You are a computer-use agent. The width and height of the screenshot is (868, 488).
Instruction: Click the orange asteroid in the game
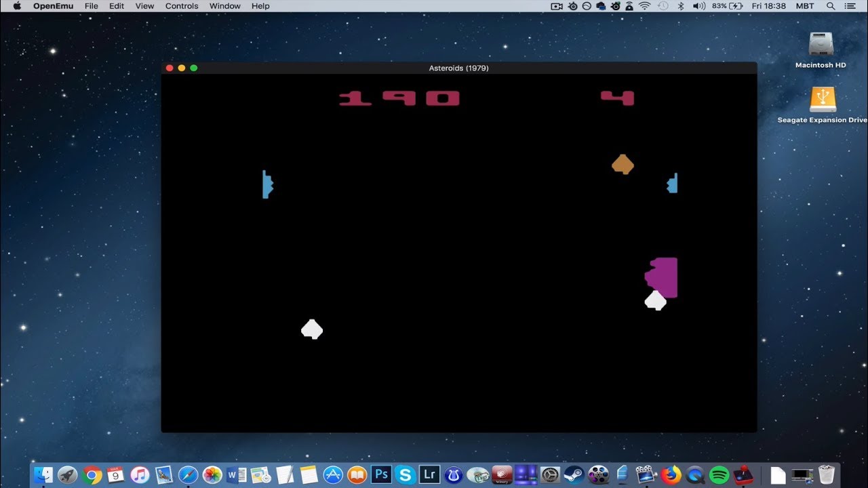[x=623, y=164]
